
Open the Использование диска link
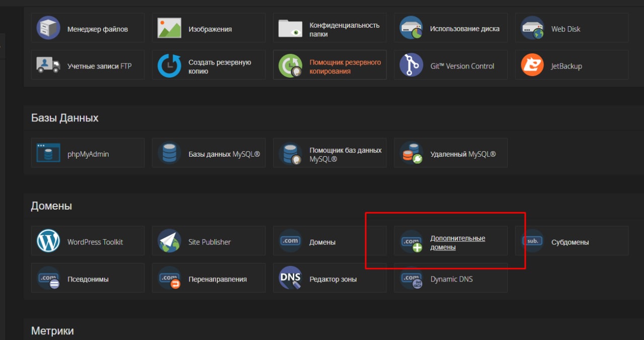tap(465, 29)
